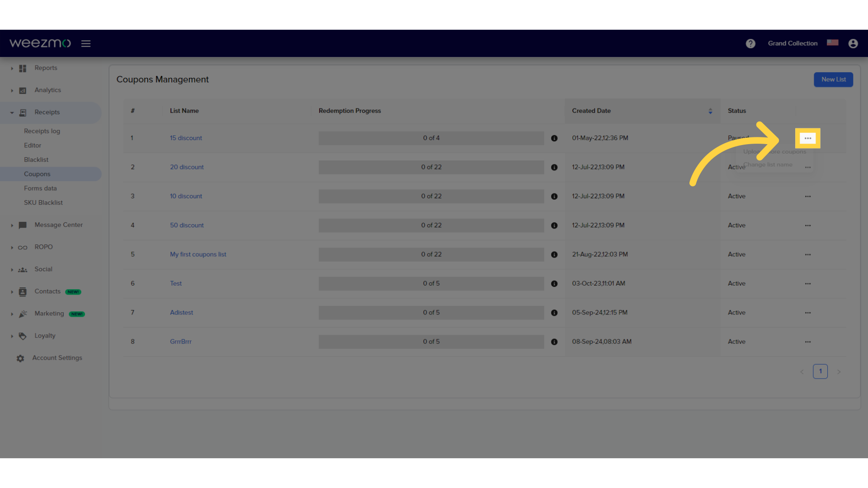Image resolution: width=868 pixels, height=488 pixels.
Task: Click the info icon next to '10 discount'
Action: 554,196
